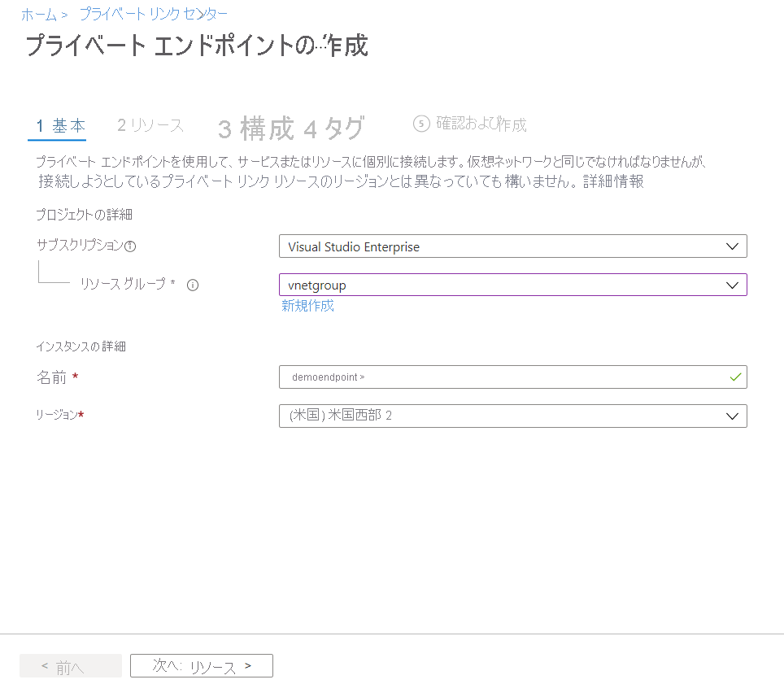The height and width of the screenshot is (697, 784).
Task: Click the リソース グループ label
Action: (x=123, y=284)
